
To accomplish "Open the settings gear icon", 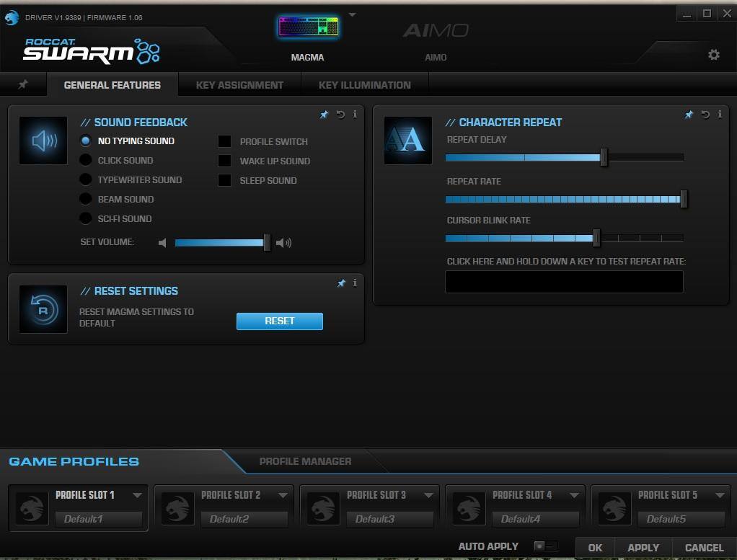I will 713,55.
